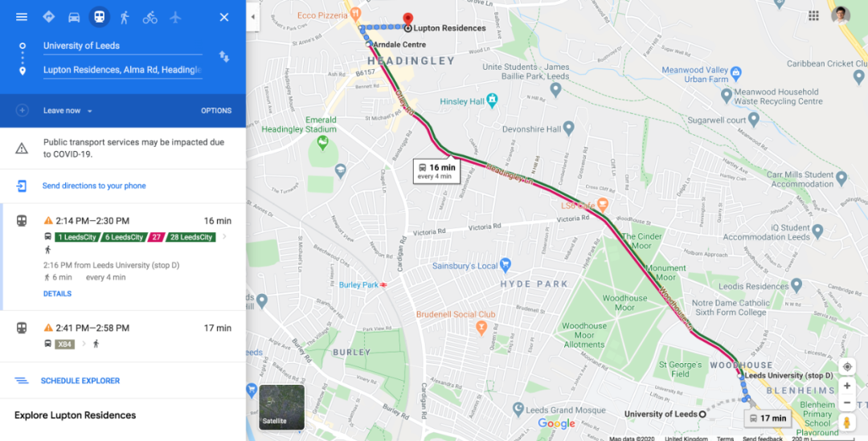Select best travel modes directions icon
This screenshot has width=868, height=441.
click(x=49, y=17)
